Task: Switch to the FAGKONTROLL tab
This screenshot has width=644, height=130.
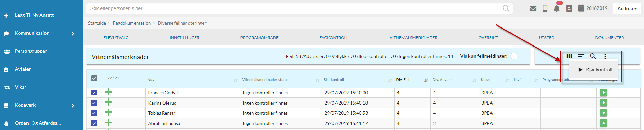Action: (334, 38)
